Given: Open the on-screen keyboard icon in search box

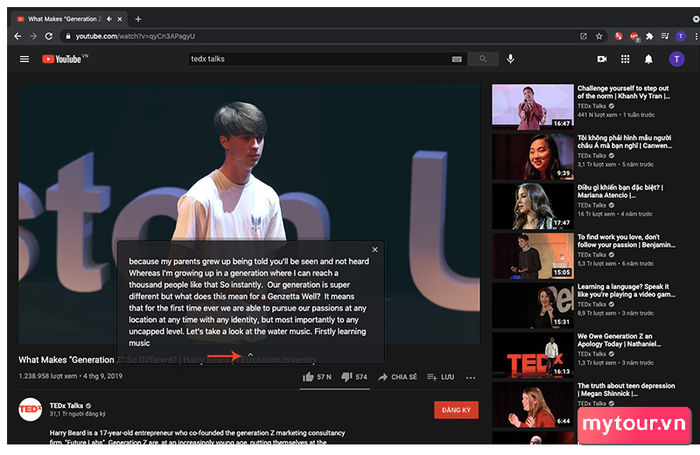Looking at the screenshot, I should click(457, 59).
